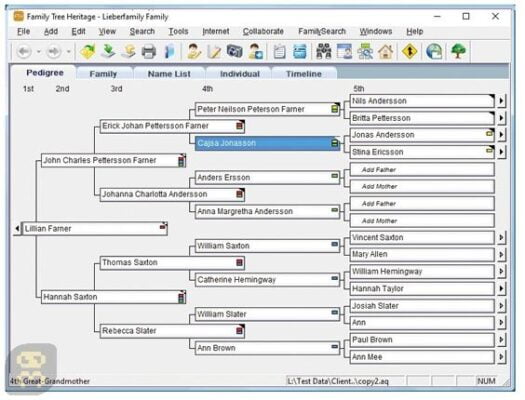
Task: Click the file path 'L:\Test Data\Client..\copy2.aq'
Action: [338, 381]
